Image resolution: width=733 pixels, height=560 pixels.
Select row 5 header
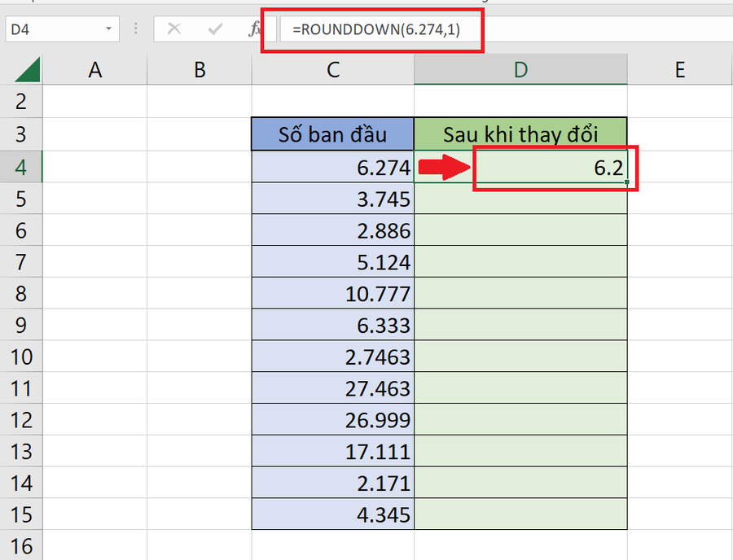21,199
